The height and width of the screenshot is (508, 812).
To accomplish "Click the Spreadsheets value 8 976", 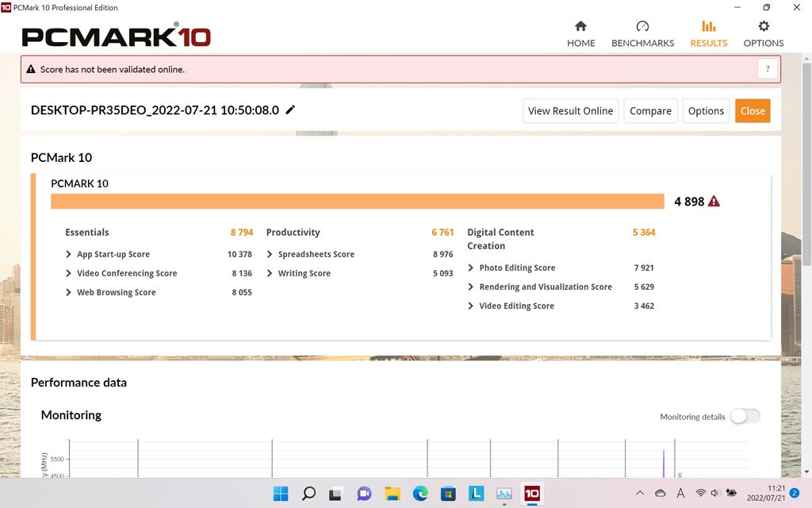I will (x=442, y=254).
